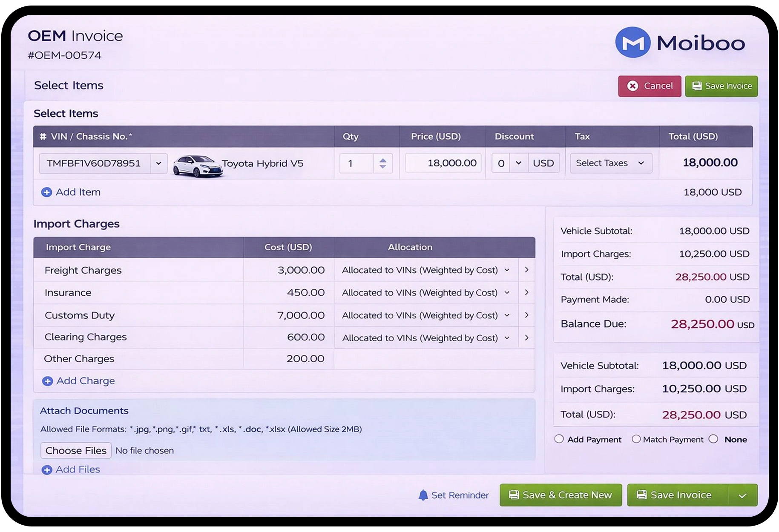Click the Customs Duty cost 7,000.00

click(301, 315)
